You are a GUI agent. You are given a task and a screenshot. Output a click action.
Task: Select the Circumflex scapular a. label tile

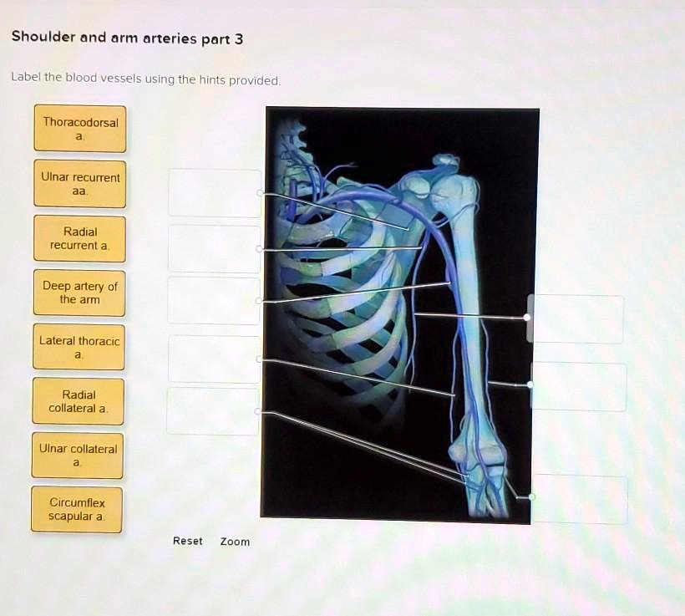coord(77,510)
